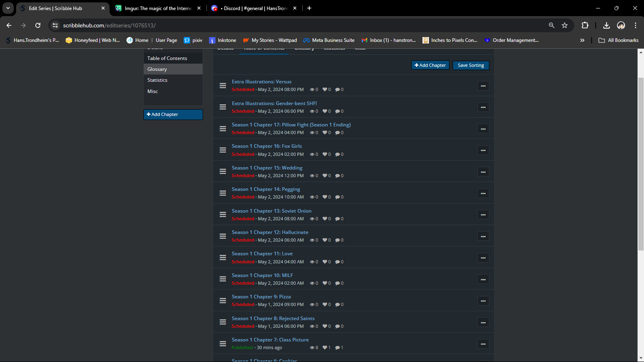This screenshot has width=644, height=362.
Task: Click heart icon on Chapter 7: Class Picture
Action: pyautogui.click(x=325, y=348)
